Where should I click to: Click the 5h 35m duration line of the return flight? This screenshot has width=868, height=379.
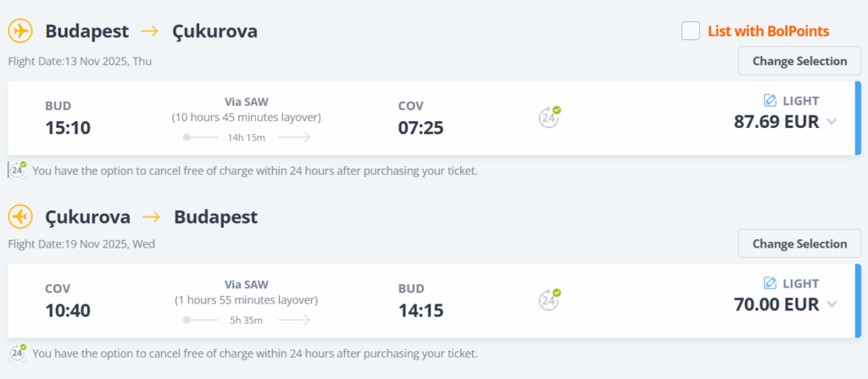(x=247, y=320)
